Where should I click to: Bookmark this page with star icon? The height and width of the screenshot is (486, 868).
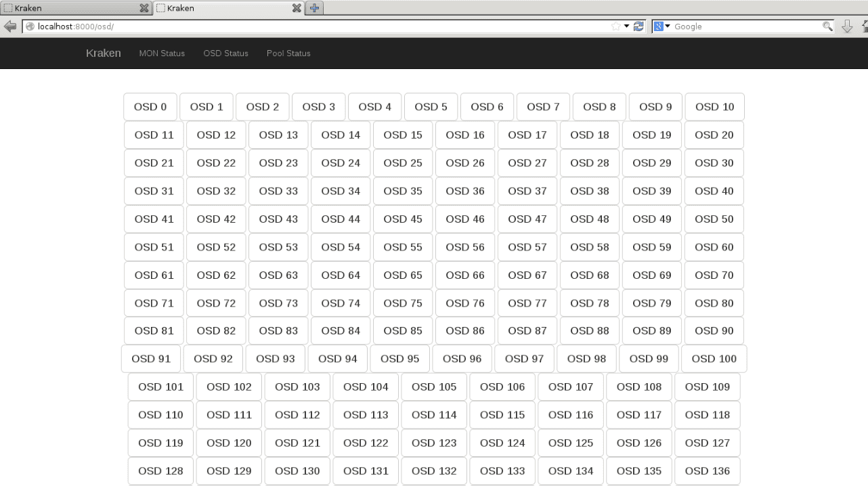(x=616, y=26)
